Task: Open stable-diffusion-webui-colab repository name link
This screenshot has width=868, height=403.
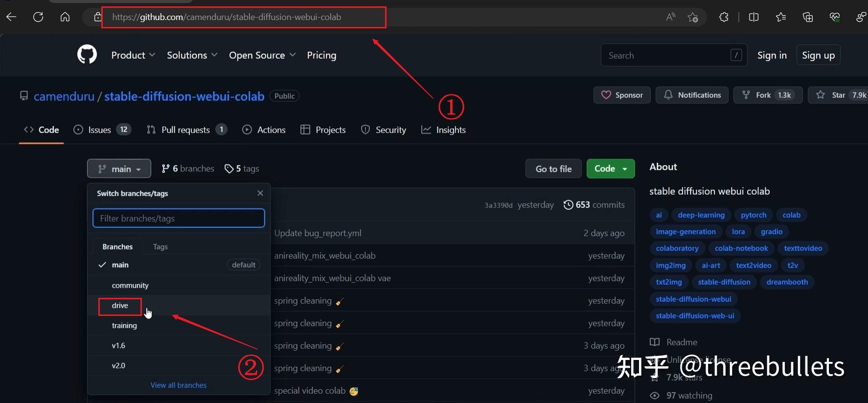Action: 184,96
